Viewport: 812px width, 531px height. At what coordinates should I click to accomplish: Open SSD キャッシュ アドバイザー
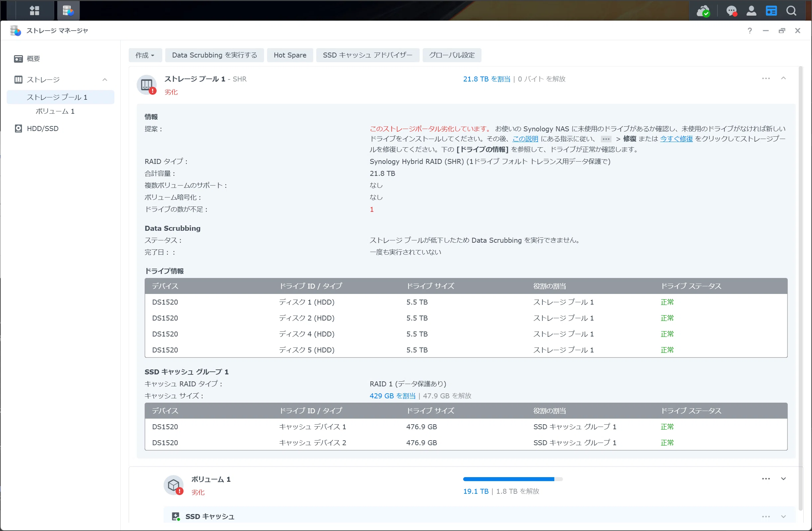coord(367,55)
